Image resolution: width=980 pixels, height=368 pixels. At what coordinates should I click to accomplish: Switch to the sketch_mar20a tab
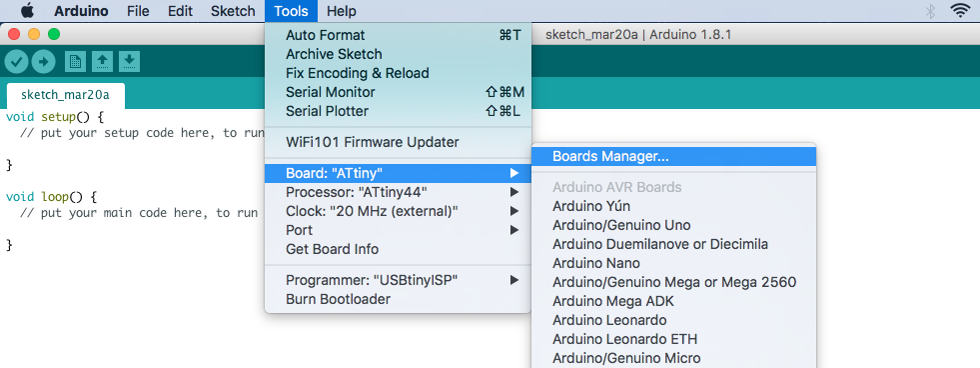[66, 95]
